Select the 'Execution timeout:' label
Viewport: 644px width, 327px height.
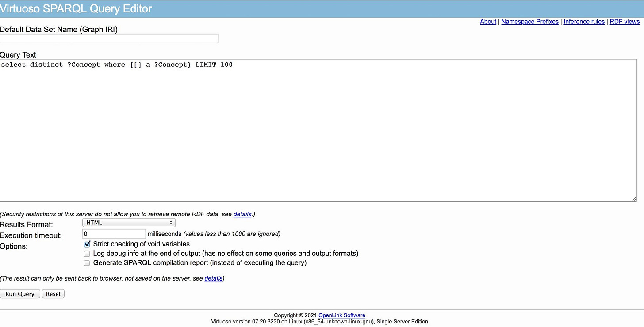pos(31,235)
